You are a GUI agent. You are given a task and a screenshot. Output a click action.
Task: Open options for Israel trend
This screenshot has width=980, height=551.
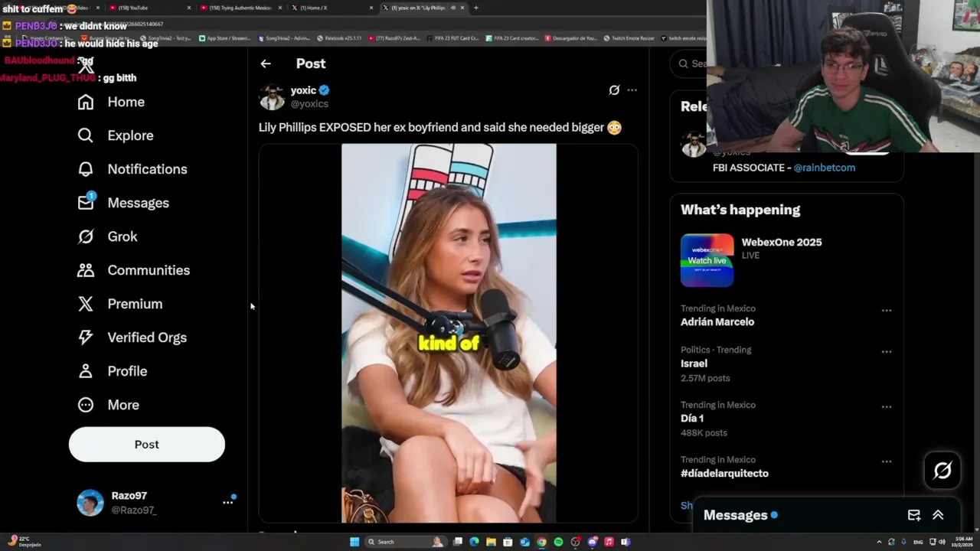point(887,351)
